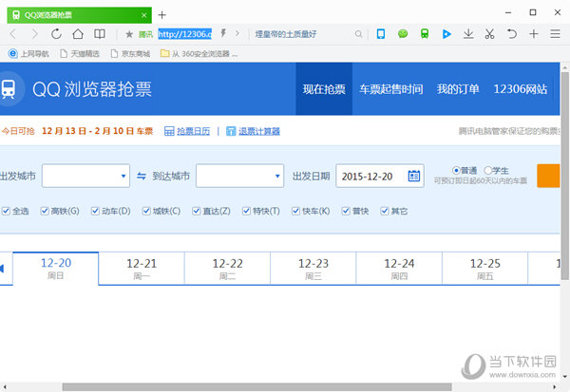Image resolution: width=570 pixels, height=392 pixels.
Task: Open the 退票计算器 link
Action: click(259, 131)
